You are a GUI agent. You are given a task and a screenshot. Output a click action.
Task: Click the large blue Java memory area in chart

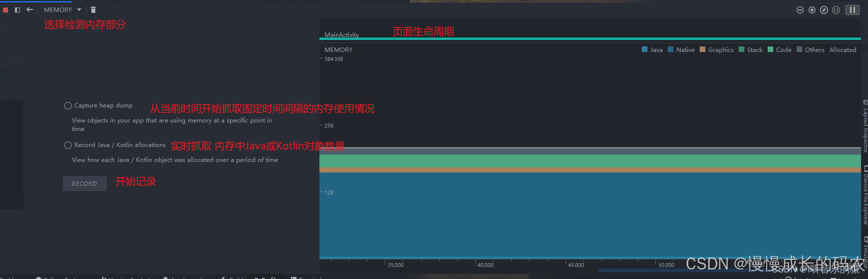pos(590,215)
